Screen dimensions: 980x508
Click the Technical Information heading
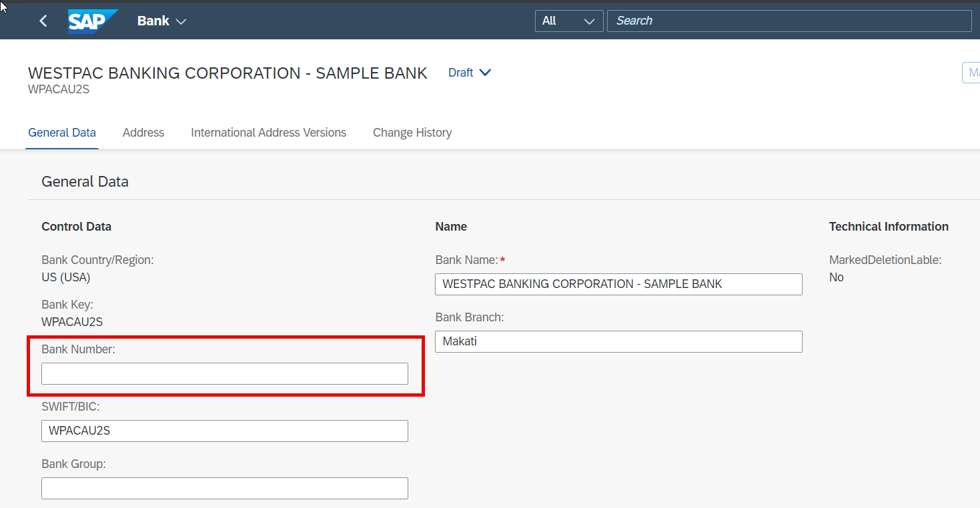click(889, 227)
